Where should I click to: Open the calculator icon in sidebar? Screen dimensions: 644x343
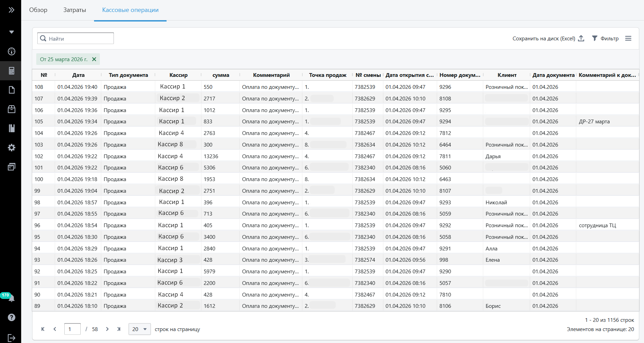pos(11,71)
